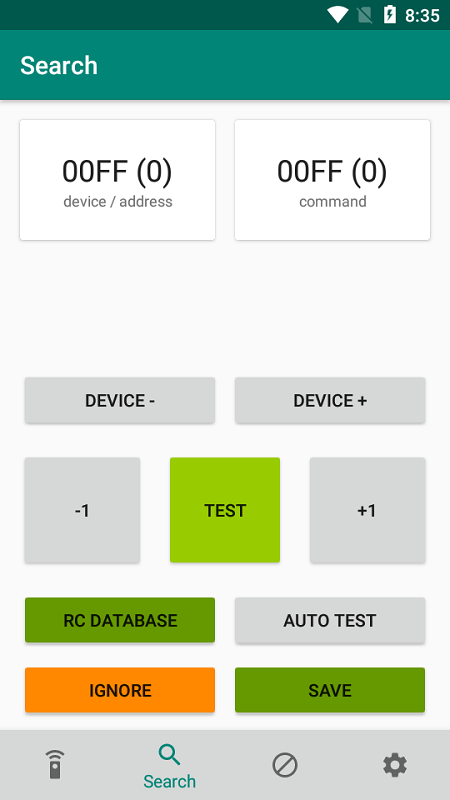Start AUTO TEST

point(330,620)
